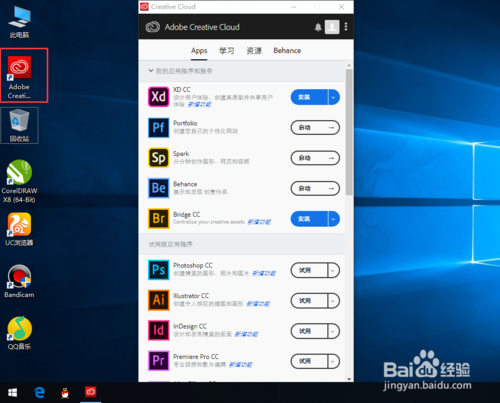Click the scrollbar down arrow
Screen dimensions: 500x403
(x=349, y=379)
